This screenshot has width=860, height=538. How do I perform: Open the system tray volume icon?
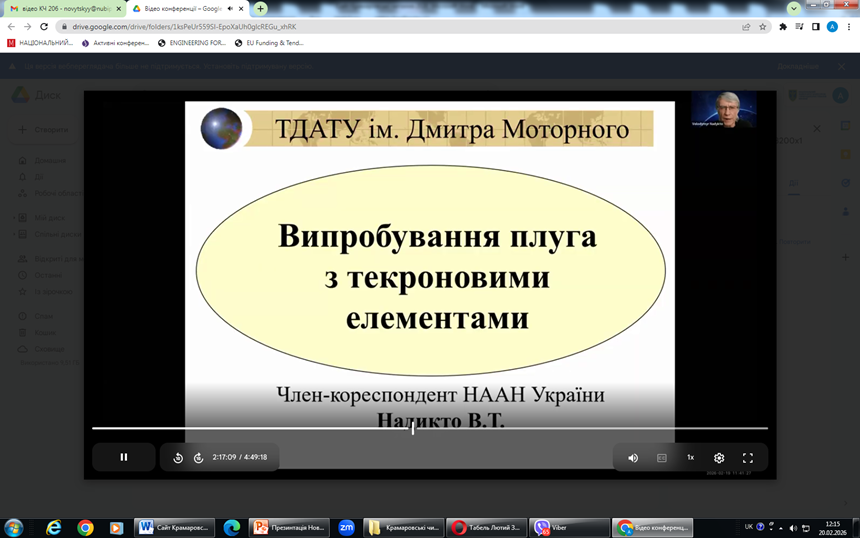click(x=793, y=528)
